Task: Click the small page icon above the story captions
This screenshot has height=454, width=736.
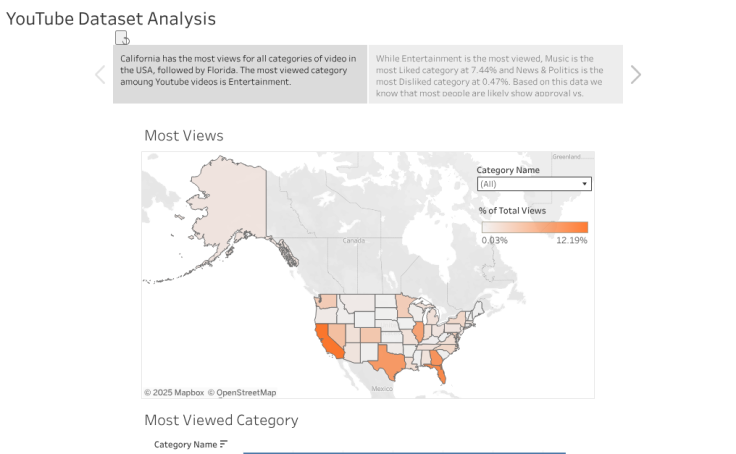Action: 122,38
